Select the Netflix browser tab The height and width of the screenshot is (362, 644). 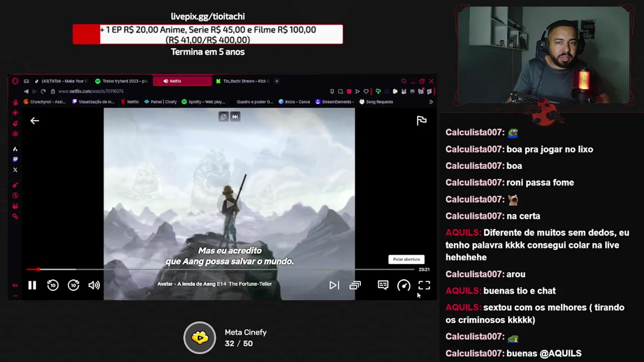pos(183,81)
